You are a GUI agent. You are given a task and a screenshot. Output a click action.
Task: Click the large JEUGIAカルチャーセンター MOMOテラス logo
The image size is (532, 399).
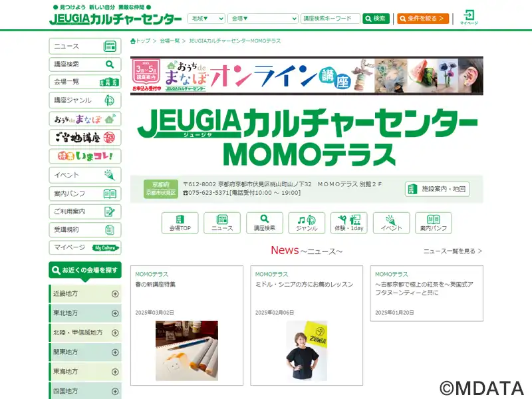click(x=307, y=137)
